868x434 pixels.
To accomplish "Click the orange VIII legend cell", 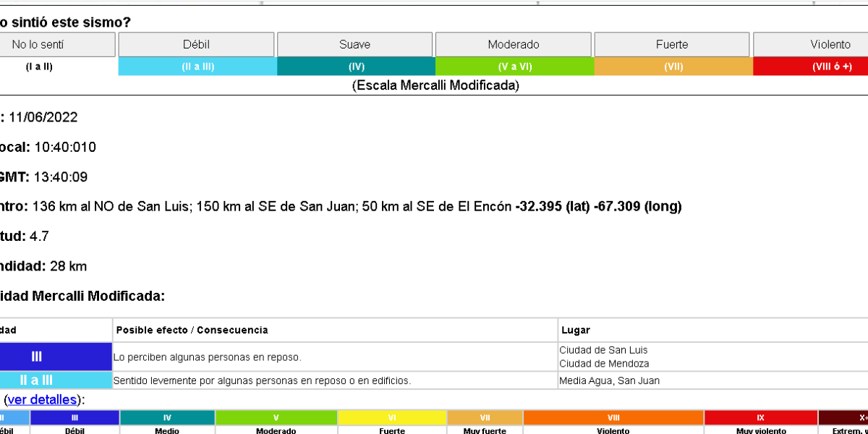I will click(613, 418).
